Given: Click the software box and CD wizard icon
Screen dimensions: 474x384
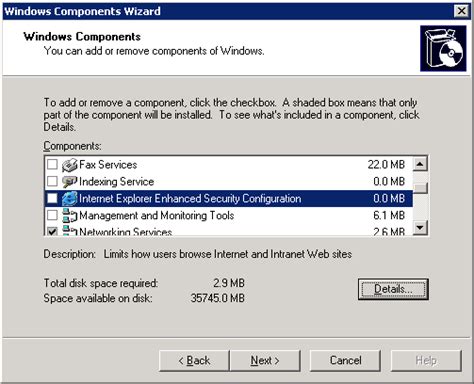Looking at the screenshot, I should (x=443, y=48).
